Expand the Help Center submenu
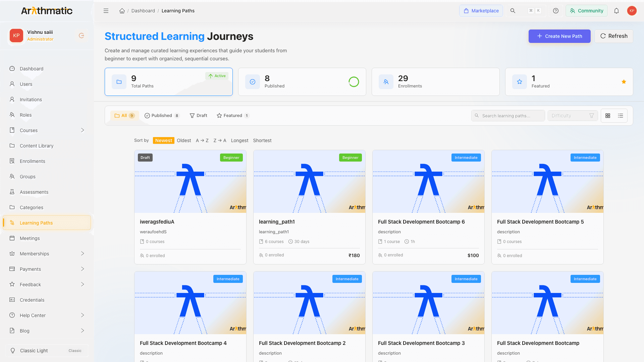Viewport: 644px width, 362px height. tap(83, 315)
